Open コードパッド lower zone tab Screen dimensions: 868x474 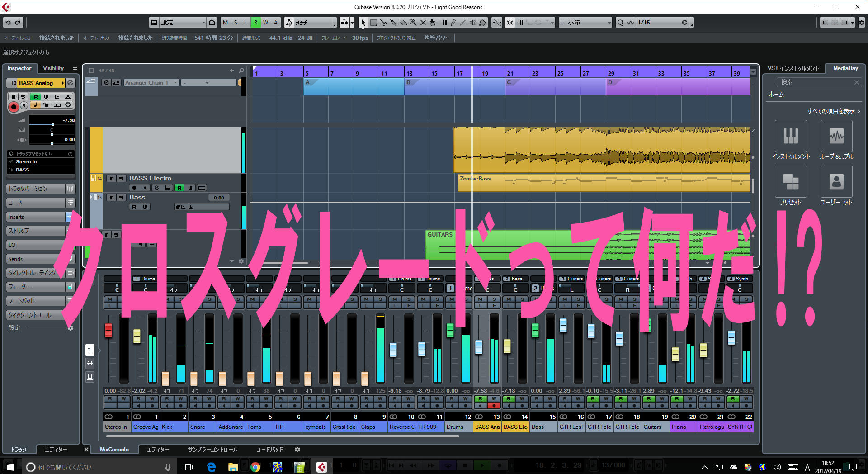click(270, 450)
